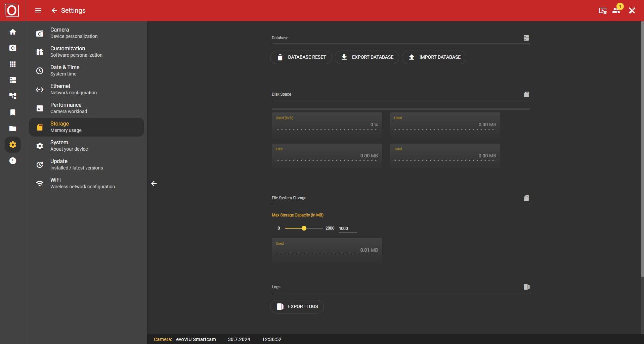Open Customization software personalization settings
This screenshot has width=644, height=344.
pos(86,52)
